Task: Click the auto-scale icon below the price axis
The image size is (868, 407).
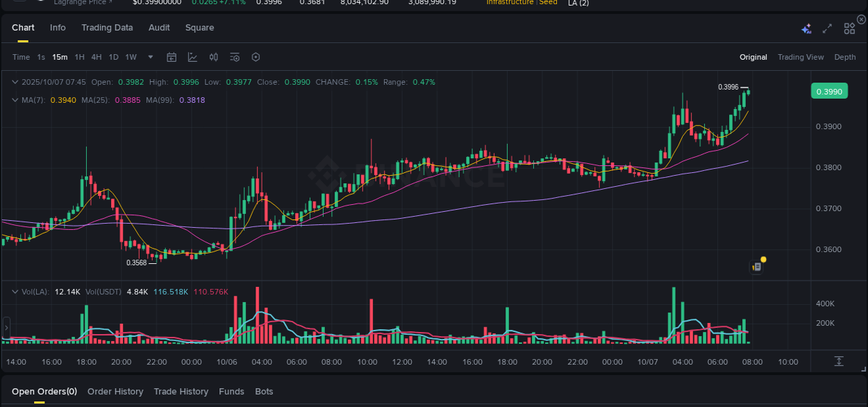Action: pyautogui.click(x=839, y=361)
